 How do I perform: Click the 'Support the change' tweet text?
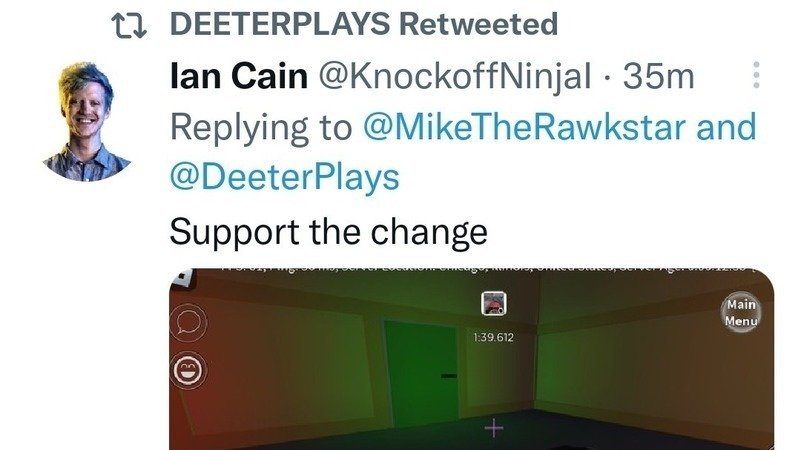(x=328, y=233)
